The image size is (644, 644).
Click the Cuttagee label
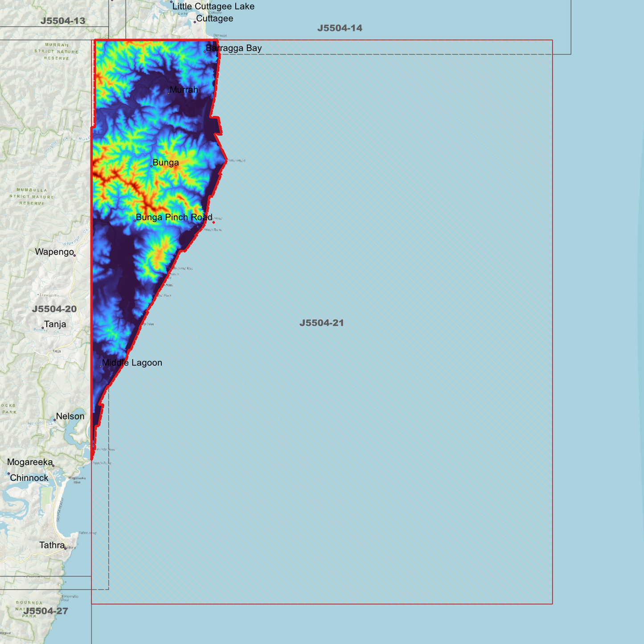[x=215, y=18]
